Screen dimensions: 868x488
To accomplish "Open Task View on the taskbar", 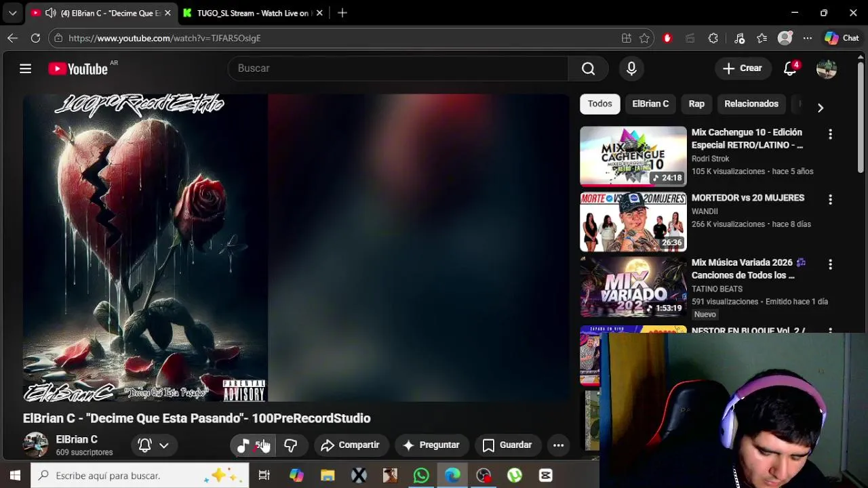I will click(264, 476).
